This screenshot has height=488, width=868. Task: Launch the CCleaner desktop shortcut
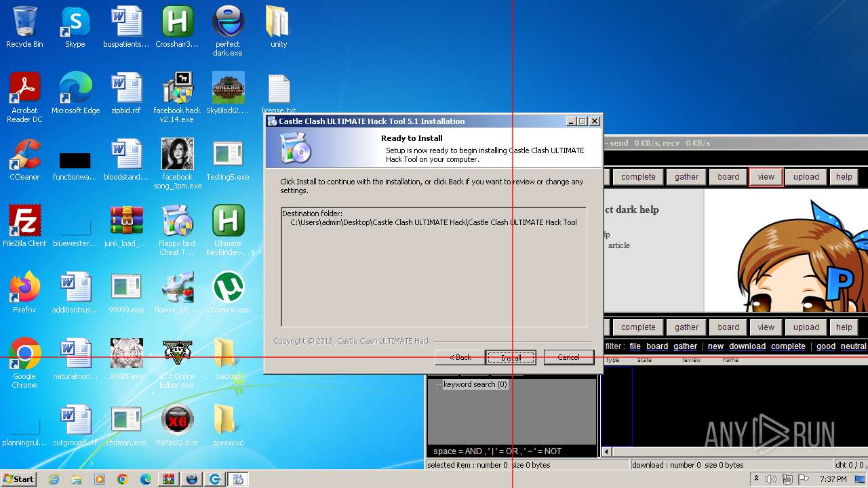(x=24, y=160)
